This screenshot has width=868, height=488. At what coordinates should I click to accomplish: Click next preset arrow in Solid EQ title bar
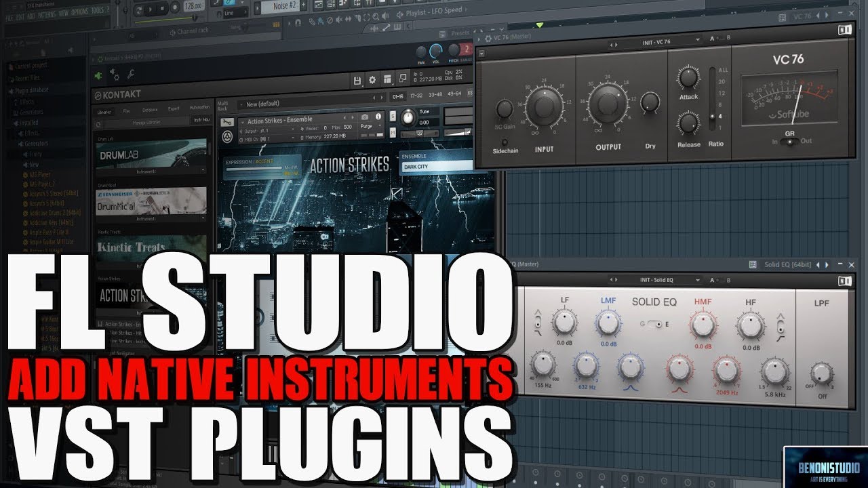(827, 264)
